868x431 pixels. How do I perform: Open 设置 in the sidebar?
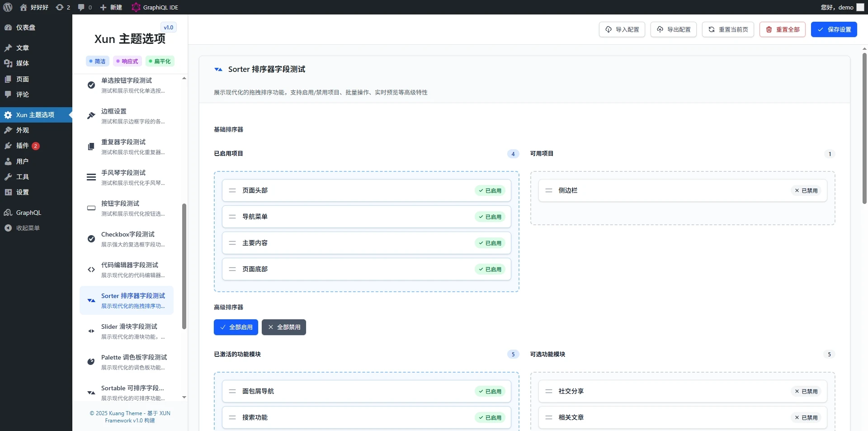point(36,192)
